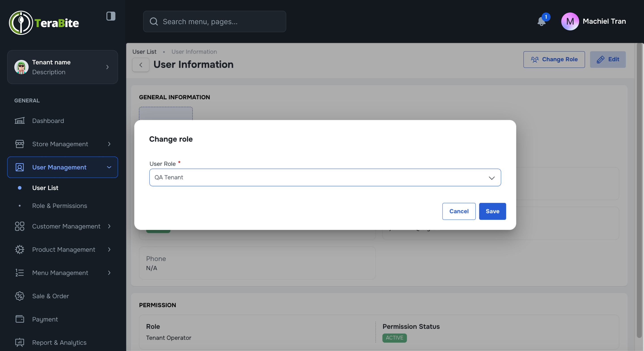Image resolution: width=644 pixels, height=351 pixels.
Task: Click the TeraBite logo
Action: pos(44,23)
